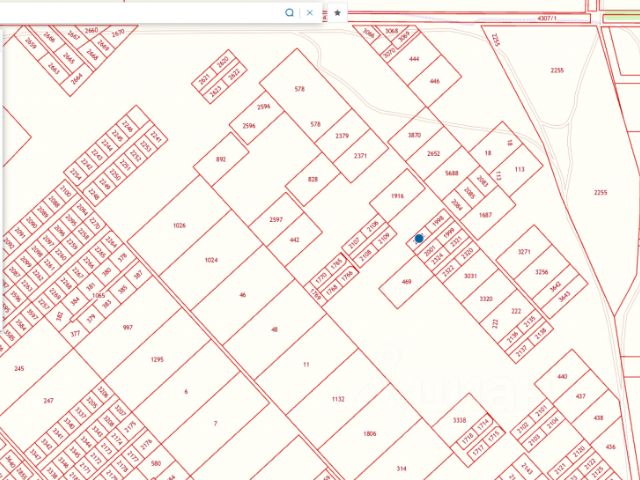Viewport: 640px width, 480px height.
Task: Select parcel label 997
Action: click(128, 327)
